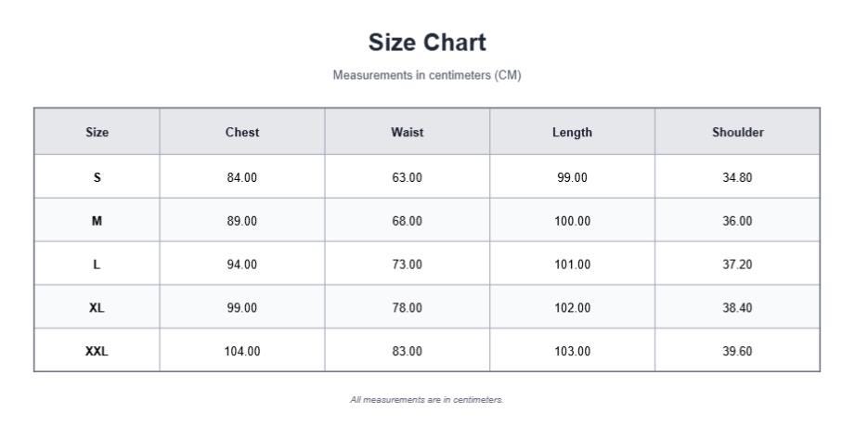Click the XXL size row label
This screenshot has height=426, width=868.
click(97, 352)
